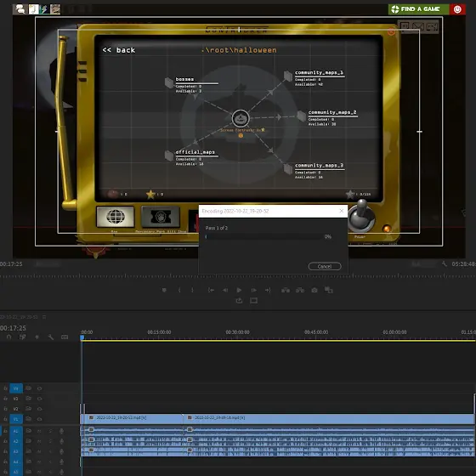This screenshot has height=476, width=476.
Task: Click program monitor scrub bar ruler
Action: click(x=238, y=276)
